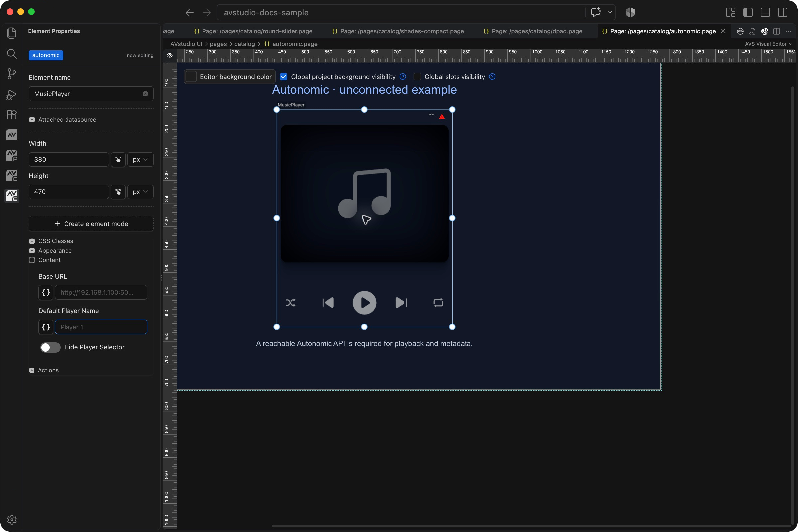Toggle the bottom panel layout icon
This screenshot has height=532, width=798.
[765, 12]
